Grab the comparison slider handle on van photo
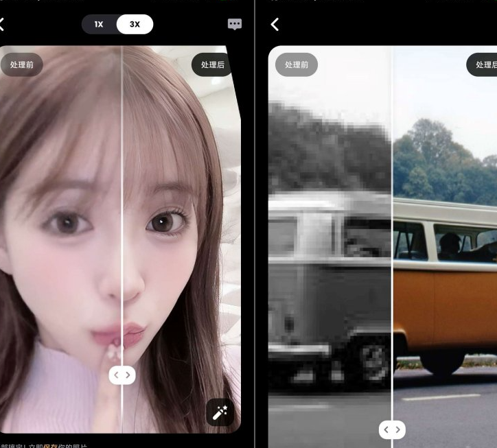Image resolution: width=497 pixels, height=448 pixels. (392, 429)
